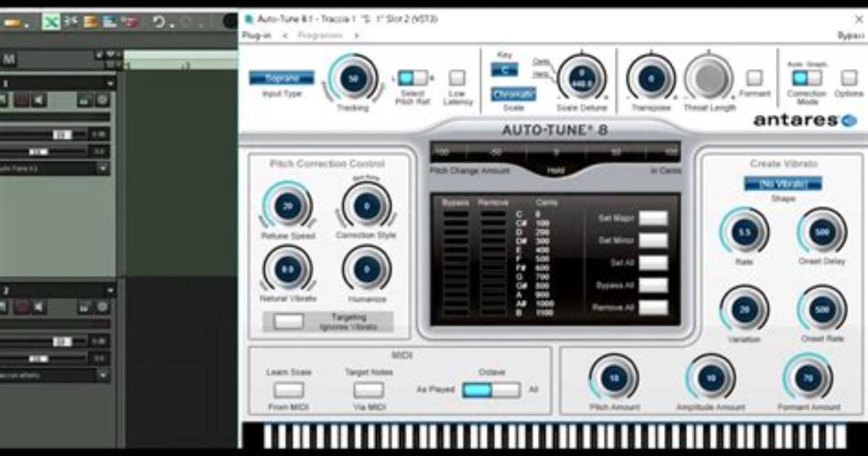868x456 pixels.
Task: Toggle Remove cell for note C
Action: (494, 214)
